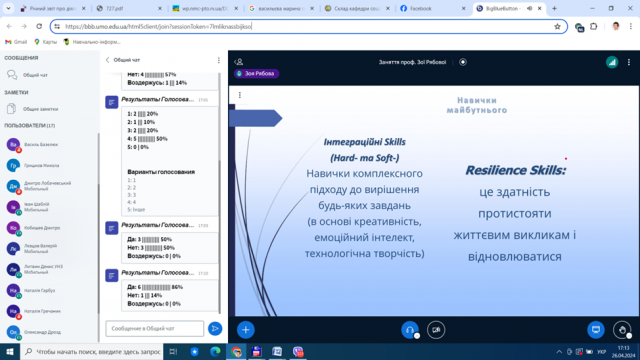Open the plus Actions menu
The height and width of the screenshot is (360, 640).
[x=246, y=330]
